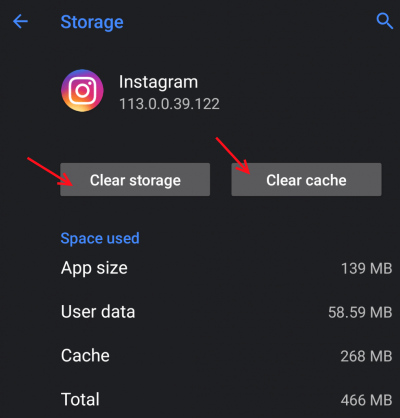The image size is (400, 418).
Task: Click the 139 MB app size value
Action: pos(367,269)
